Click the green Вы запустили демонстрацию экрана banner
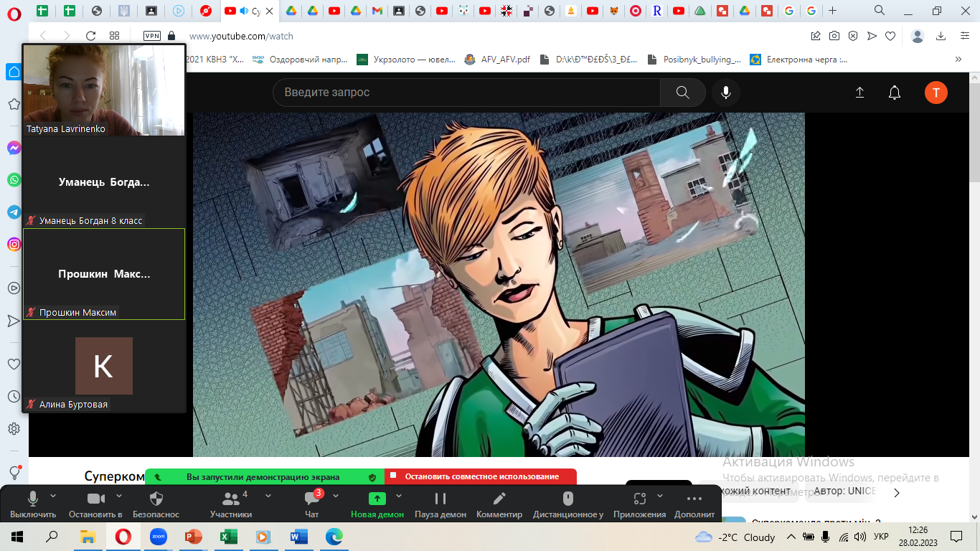 [264, 476]
